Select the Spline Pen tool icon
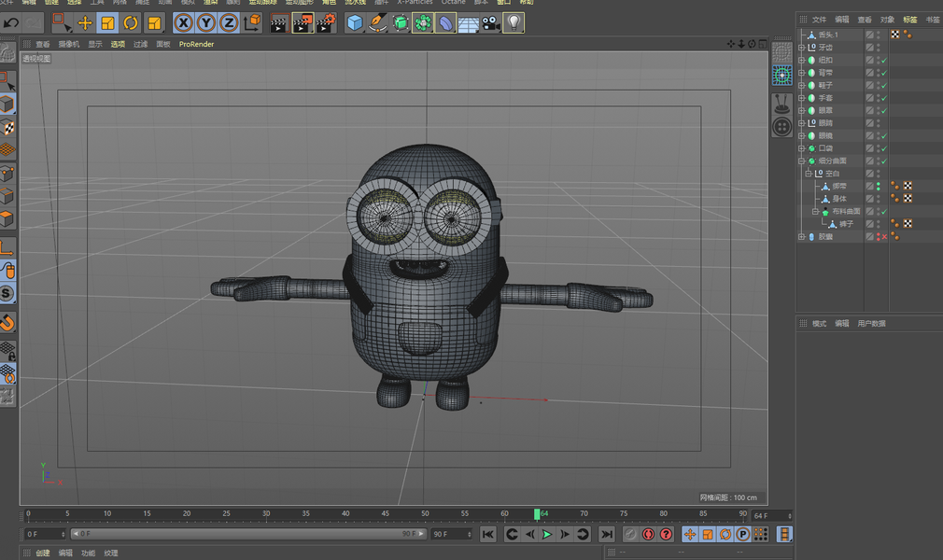 378,23
